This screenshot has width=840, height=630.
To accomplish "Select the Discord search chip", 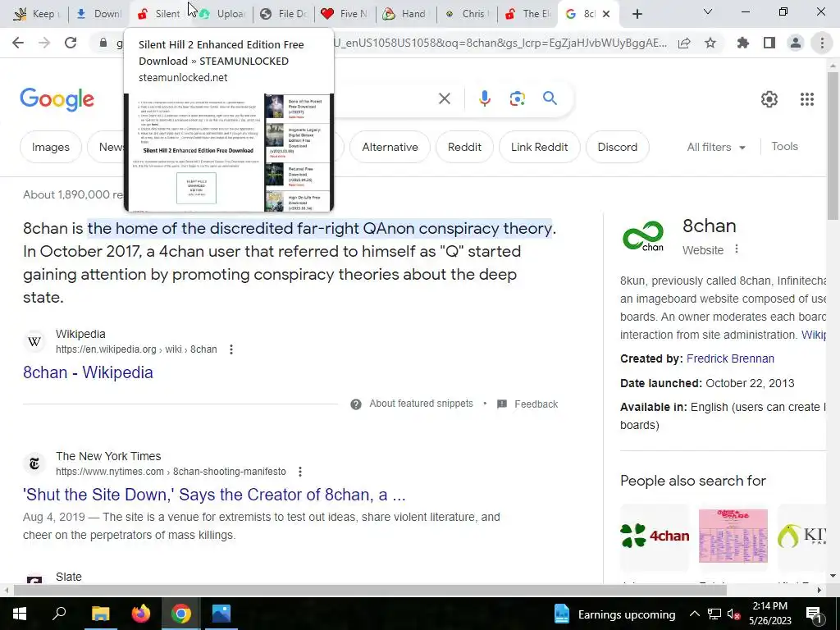I will click(x=617, y=147).
